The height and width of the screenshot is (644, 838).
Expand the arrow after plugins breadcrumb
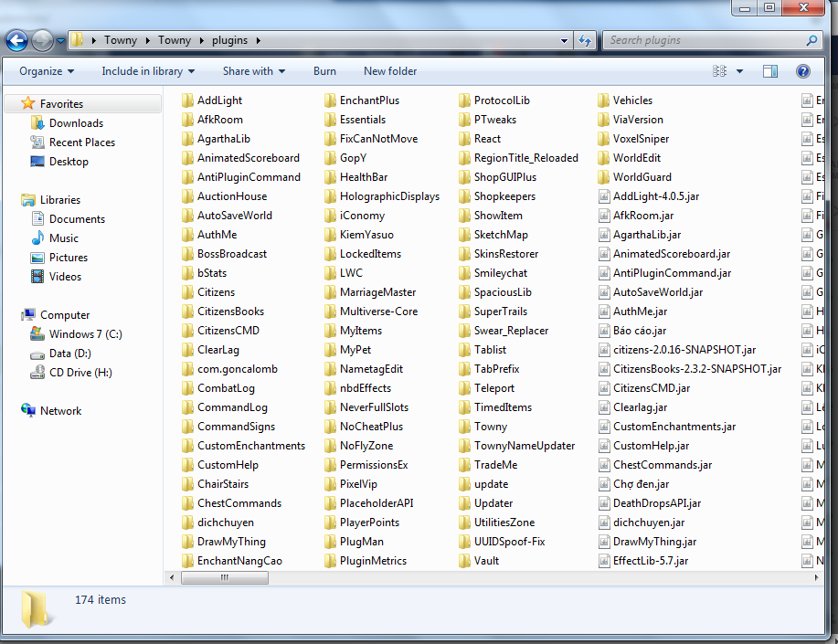(x=258, y=40)
